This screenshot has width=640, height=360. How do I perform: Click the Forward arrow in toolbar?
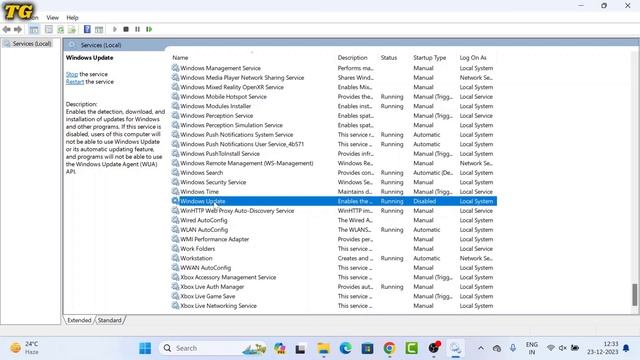click(18, 29)
